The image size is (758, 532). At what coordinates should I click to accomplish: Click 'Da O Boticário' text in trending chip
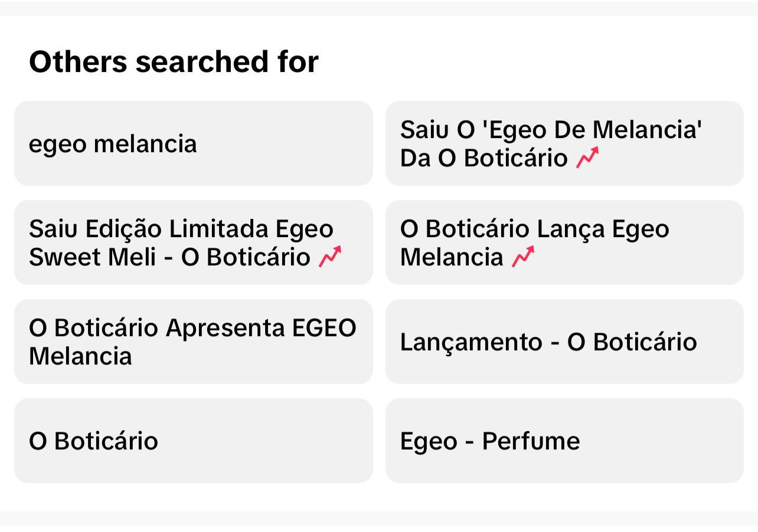tap(484, 157)
